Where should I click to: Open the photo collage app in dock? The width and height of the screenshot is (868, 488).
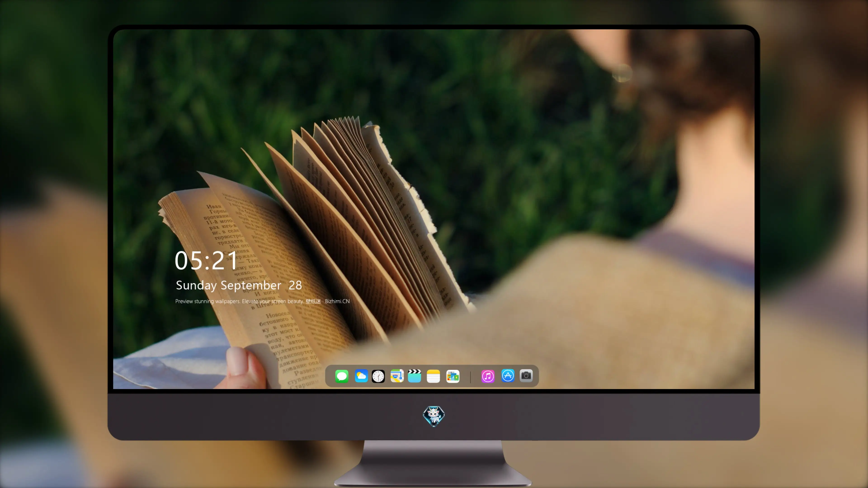click(453, 376)
